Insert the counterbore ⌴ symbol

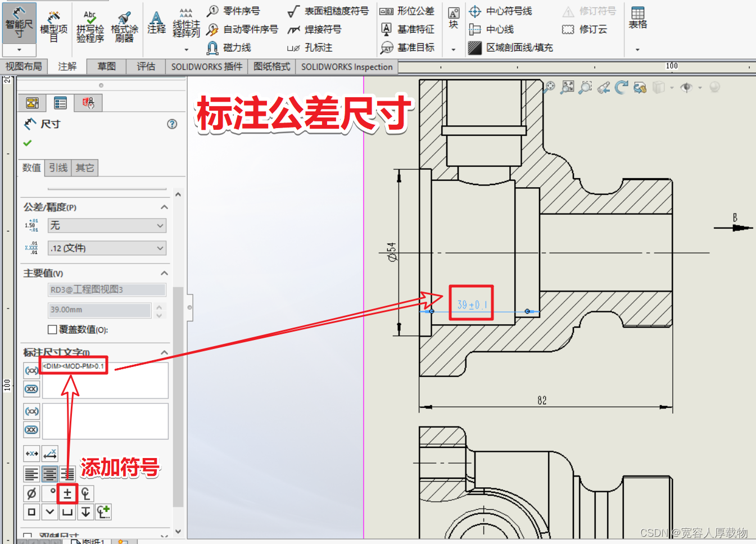point(67,511)
